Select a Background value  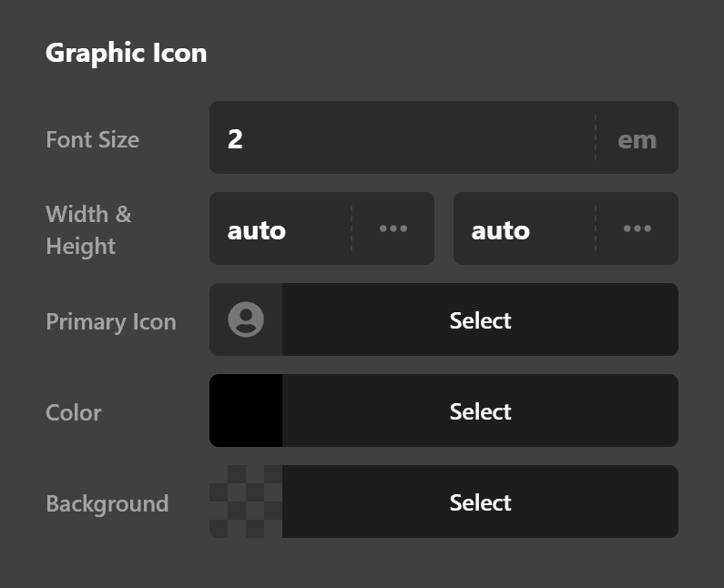480,502
